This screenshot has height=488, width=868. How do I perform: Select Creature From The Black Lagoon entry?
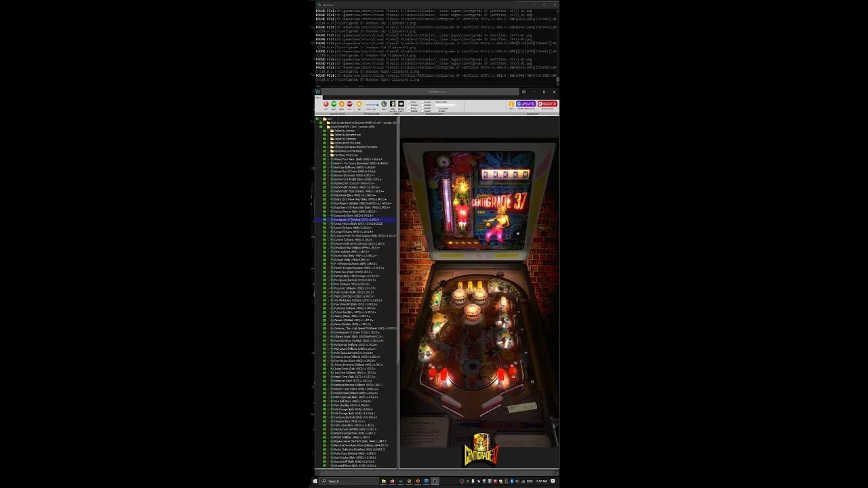[x=365, y=236]
